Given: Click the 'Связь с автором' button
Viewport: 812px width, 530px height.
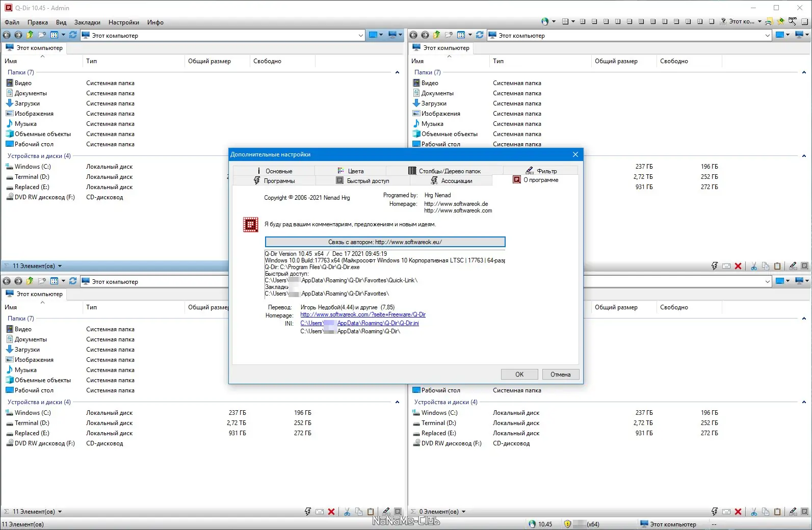Looking at the screenshot, I should coord(385,242).
